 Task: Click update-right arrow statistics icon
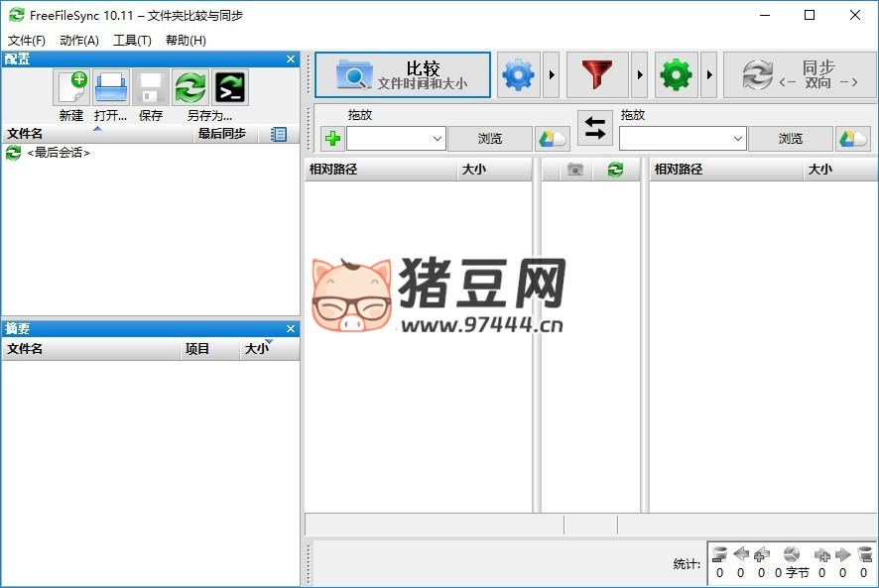[x=842, y=554]
